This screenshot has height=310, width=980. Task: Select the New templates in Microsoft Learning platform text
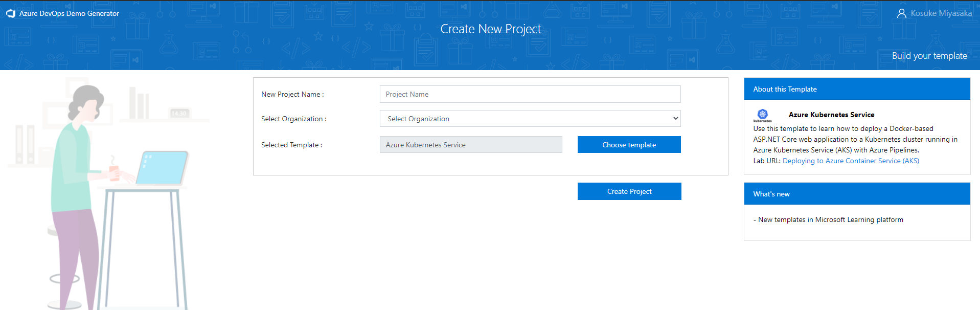830,219
